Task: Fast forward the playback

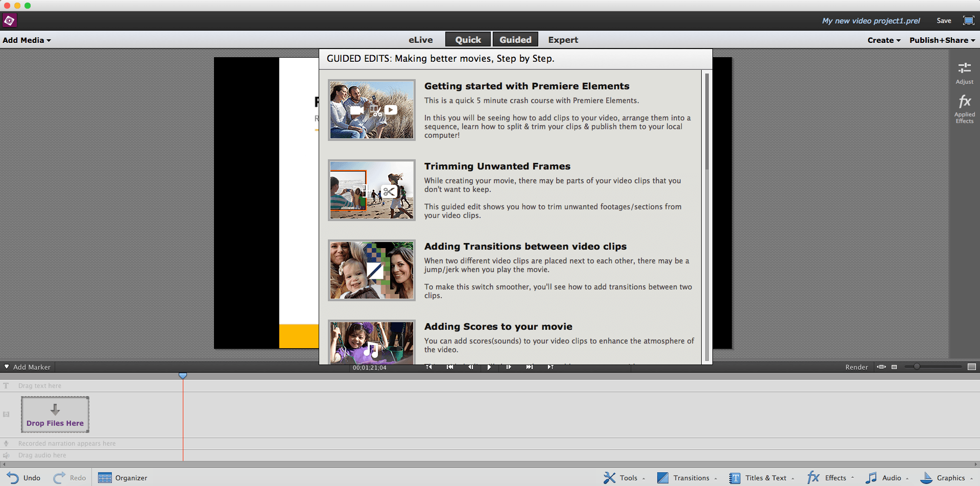Action: tap(530, 367)
